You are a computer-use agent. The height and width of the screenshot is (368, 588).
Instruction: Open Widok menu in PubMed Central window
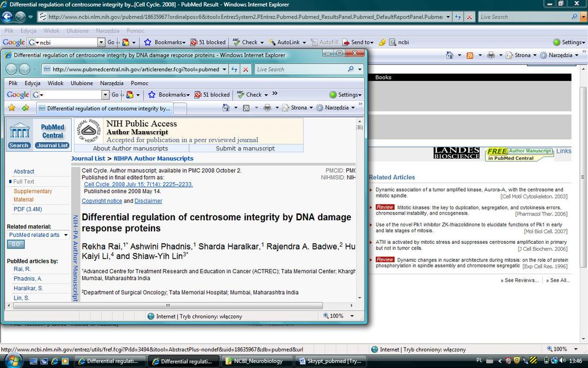56,83
